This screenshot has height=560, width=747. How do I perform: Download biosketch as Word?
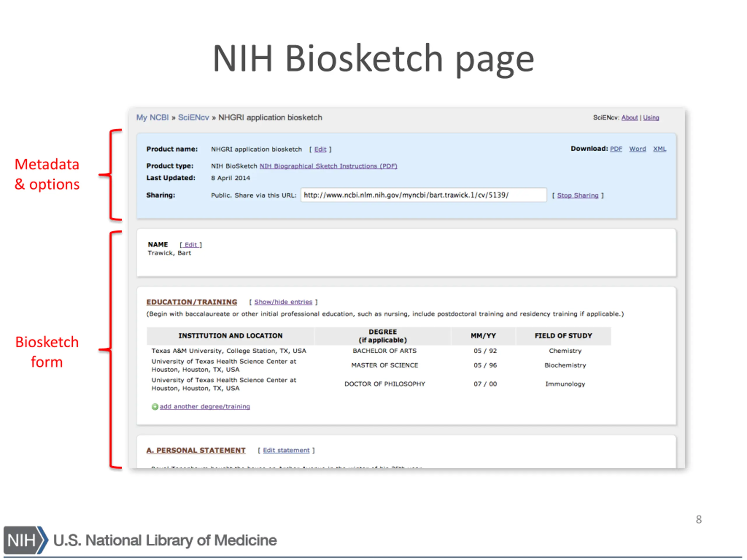click(637, 149)
